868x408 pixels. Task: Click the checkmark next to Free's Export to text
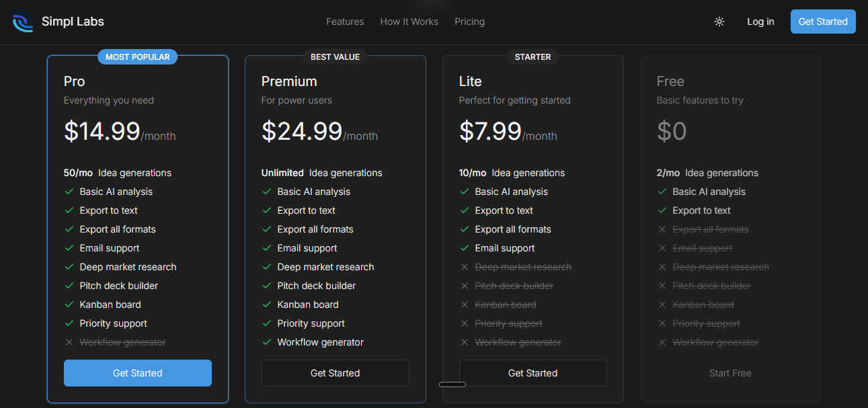point(661,210)
